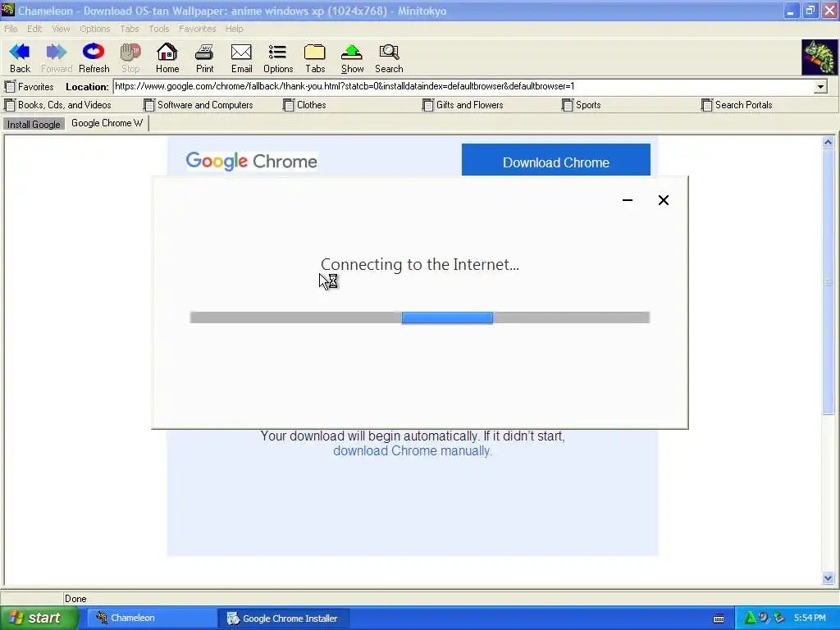
Task: Click the Show green arrow icon
Action: coord(352,52)
